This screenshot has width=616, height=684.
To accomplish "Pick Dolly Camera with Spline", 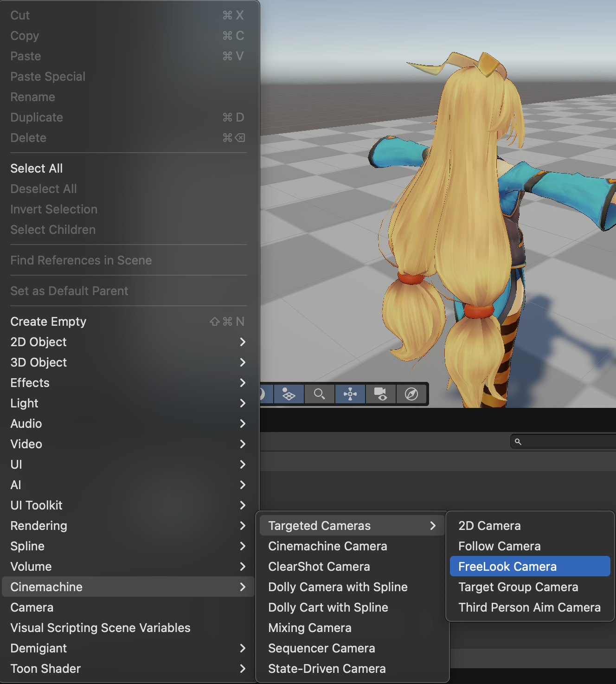I will point(338,587).
